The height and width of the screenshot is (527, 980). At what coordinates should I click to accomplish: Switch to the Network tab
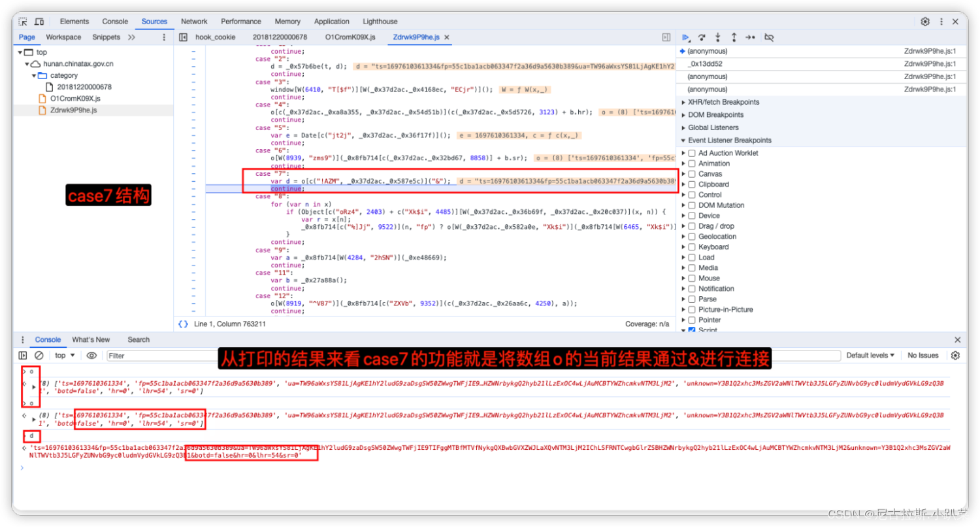click(194, 21)
